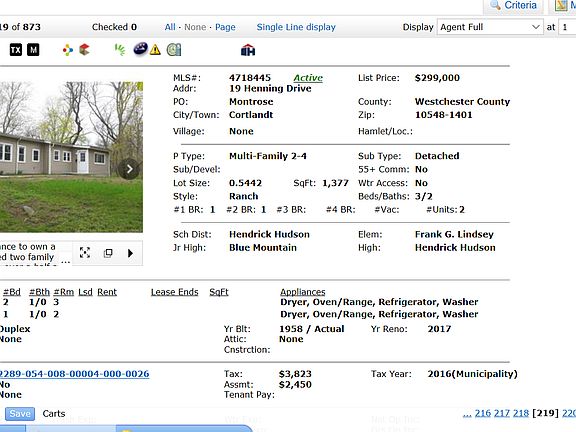Click the Rent column header
This screenshot has width=576, height=432.
click(x=107, y=292)
